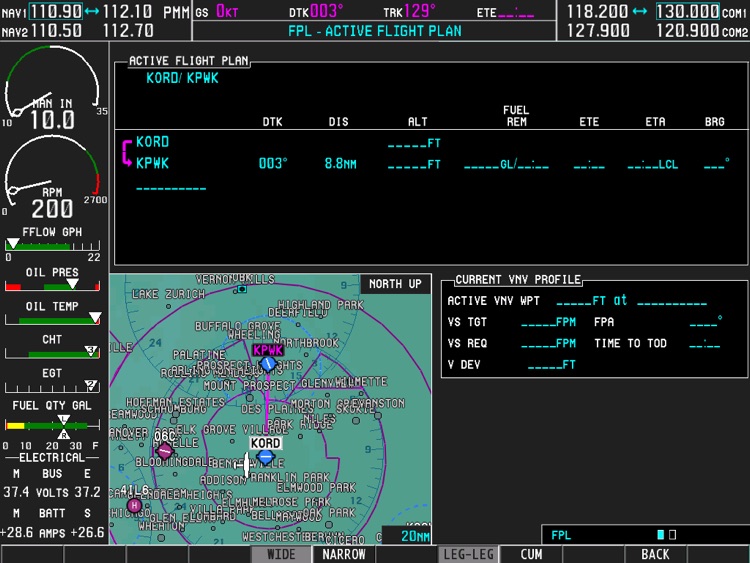
Task: Click the main bus volts 37.4 reading
Action: (16, 492)
